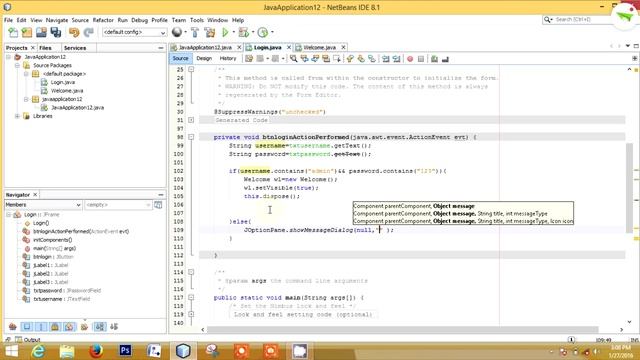Open the Debug menu
Viewport: 640px width, 360px height.
tap(139, 20)
